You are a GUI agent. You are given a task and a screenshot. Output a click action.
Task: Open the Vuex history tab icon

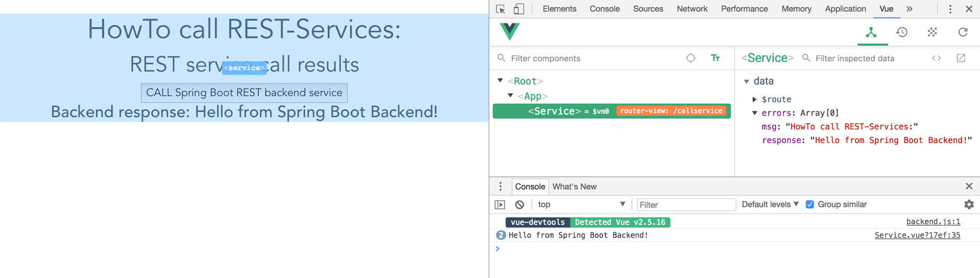click(x=902, y=32)
